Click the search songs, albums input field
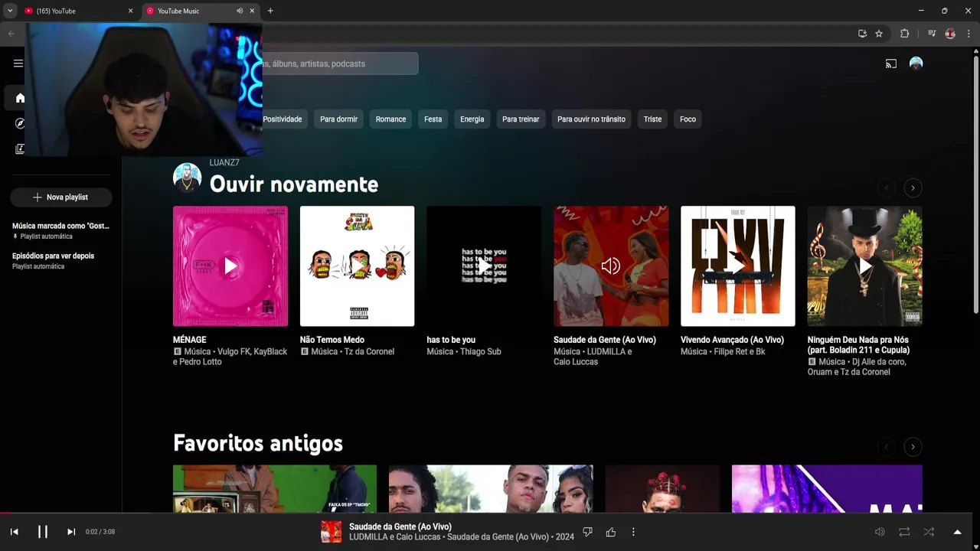 pyautogui.click(x=340, y=64)
